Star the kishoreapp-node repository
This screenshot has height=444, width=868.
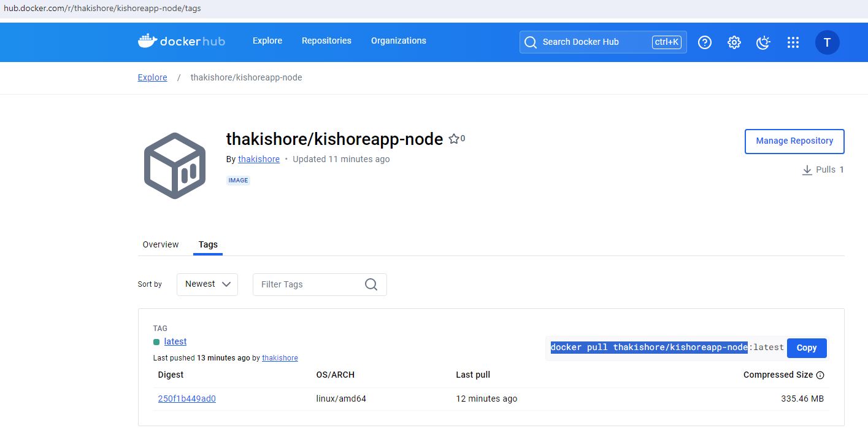454,139
